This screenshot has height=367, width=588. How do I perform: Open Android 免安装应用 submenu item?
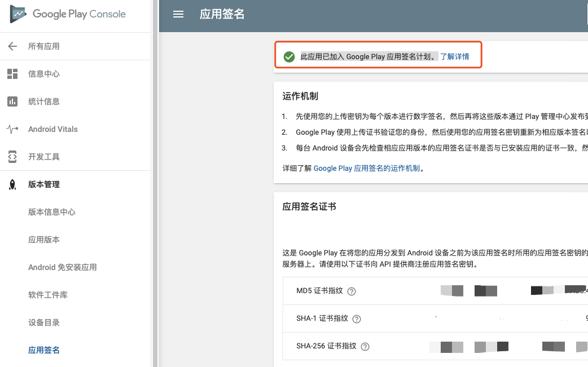[63, 267]
